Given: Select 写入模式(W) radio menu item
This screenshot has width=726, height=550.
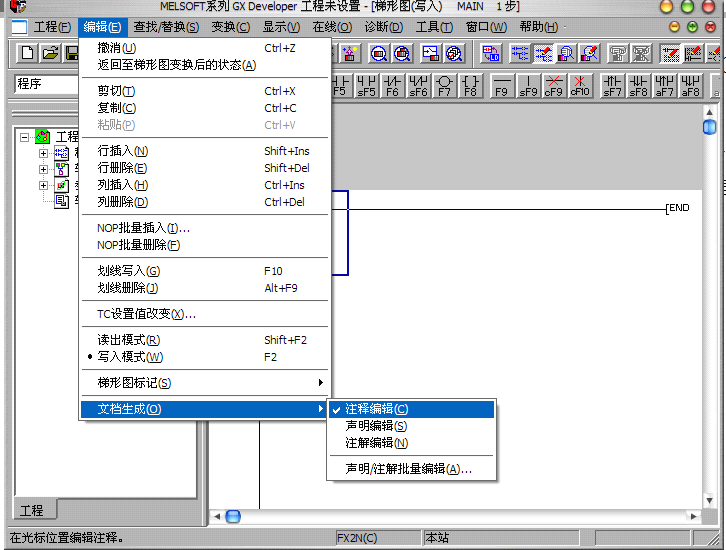Looking at the screenshot, I should [x=204, y=357].
